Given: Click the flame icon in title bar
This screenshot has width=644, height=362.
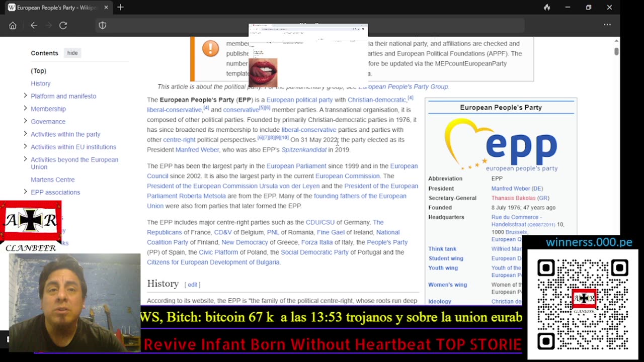Looking at the screenshot, I should [547, 7].
